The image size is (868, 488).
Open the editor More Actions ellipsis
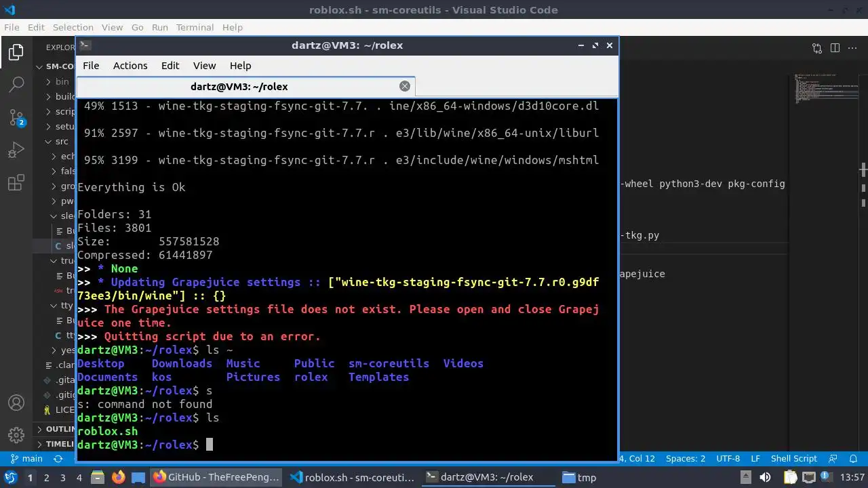852,47
